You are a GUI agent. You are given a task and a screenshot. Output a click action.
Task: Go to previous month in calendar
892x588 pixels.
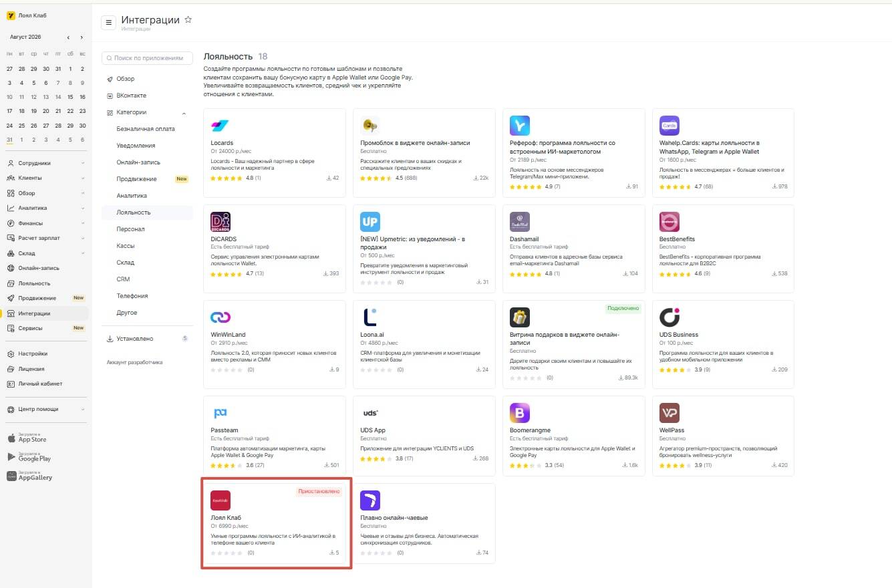(x=68, y=37)
